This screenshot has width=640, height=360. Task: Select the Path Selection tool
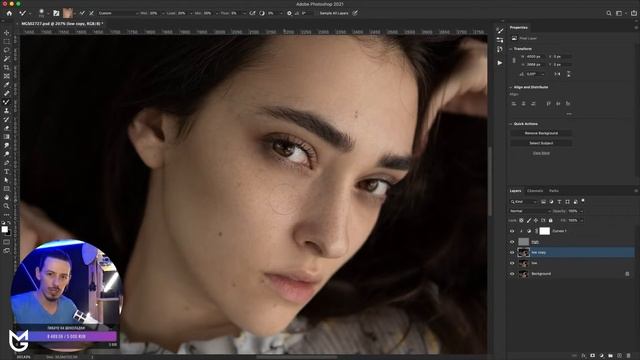pos(7,180)
